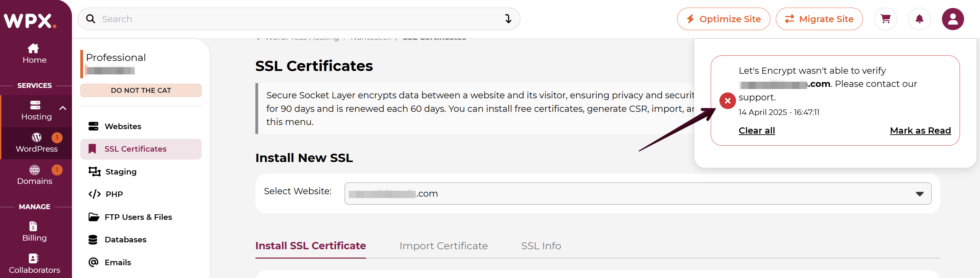This screenshot has width=980, height=278.
Task: Open the Domains section
Action: pos(35,175)
